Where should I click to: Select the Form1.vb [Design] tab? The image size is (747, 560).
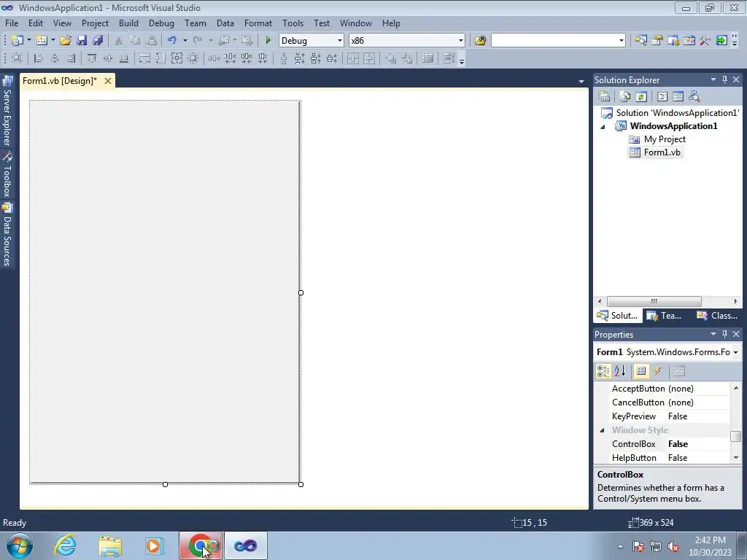click(60, 81)
